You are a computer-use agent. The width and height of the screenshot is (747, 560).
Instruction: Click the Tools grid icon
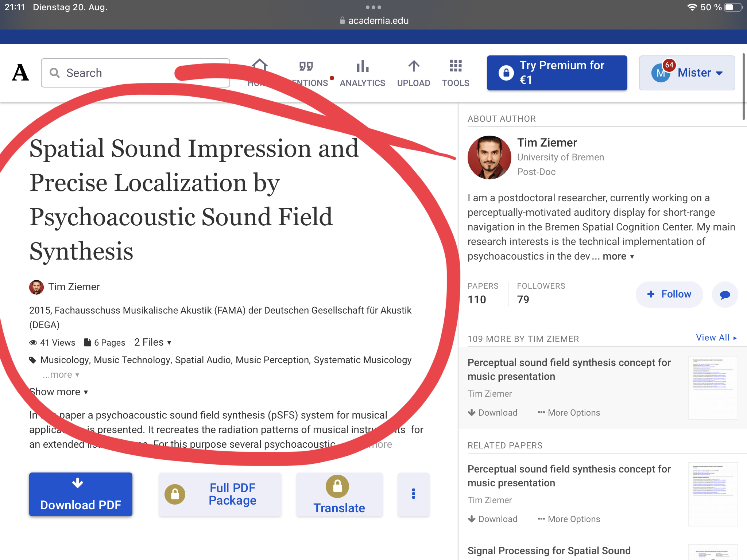click(x=456, y=66)
